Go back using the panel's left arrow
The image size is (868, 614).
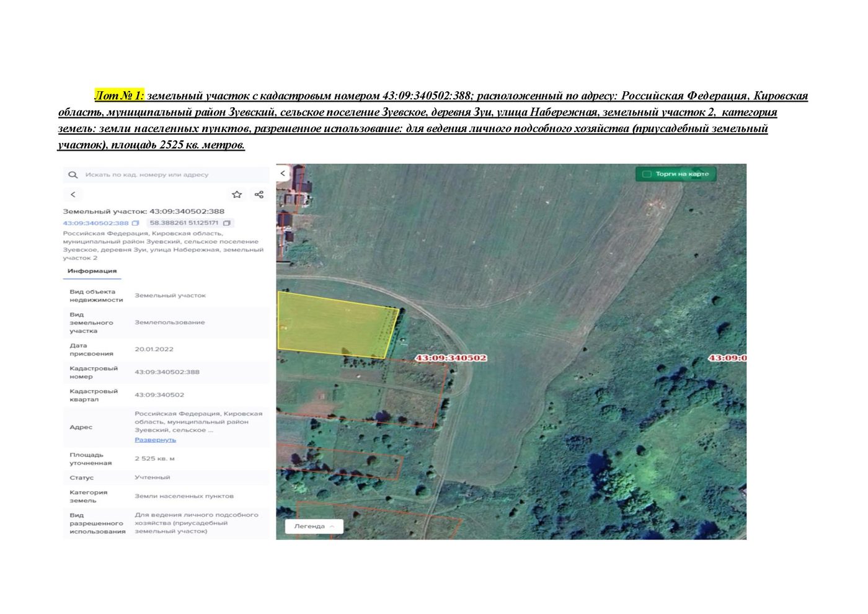point(73,195)
